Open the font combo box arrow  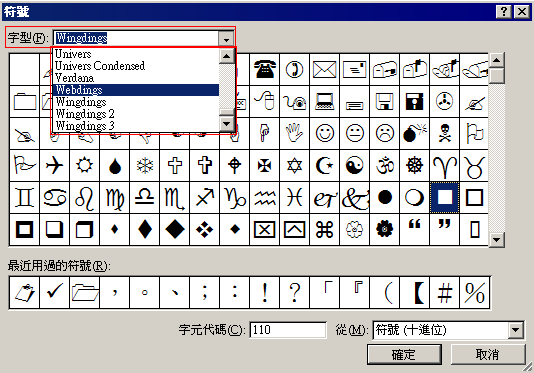[x=226, y=38]
